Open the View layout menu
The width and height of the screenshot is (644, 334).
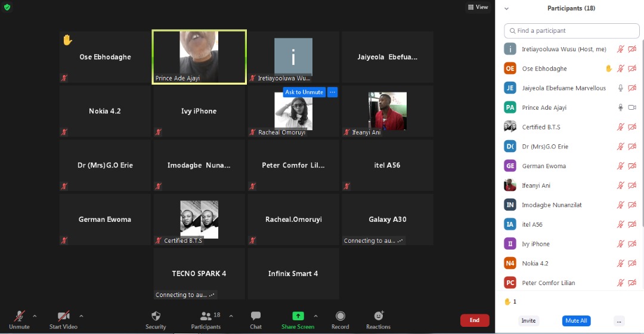pyautogui.click(x=478, y=7)
